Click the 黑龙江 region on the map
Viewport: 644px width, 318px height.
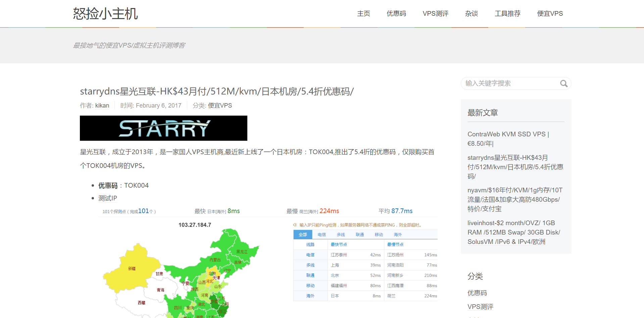(x=242, y=252)
